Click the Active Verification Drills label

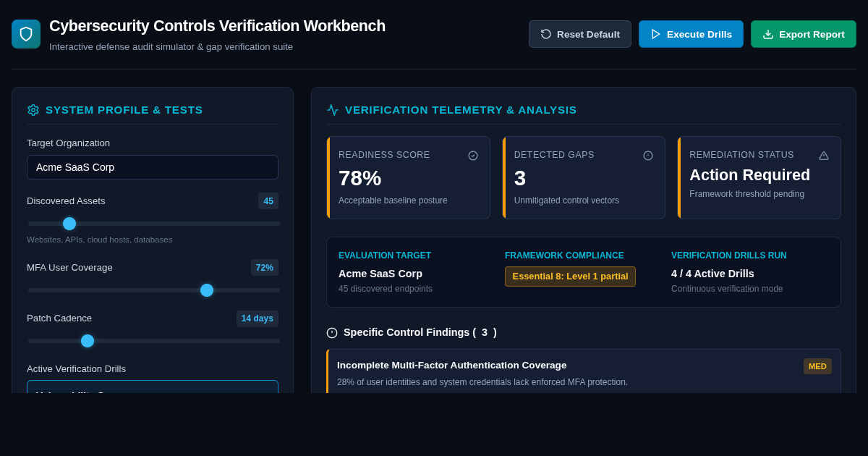click(x=76, y=369)
